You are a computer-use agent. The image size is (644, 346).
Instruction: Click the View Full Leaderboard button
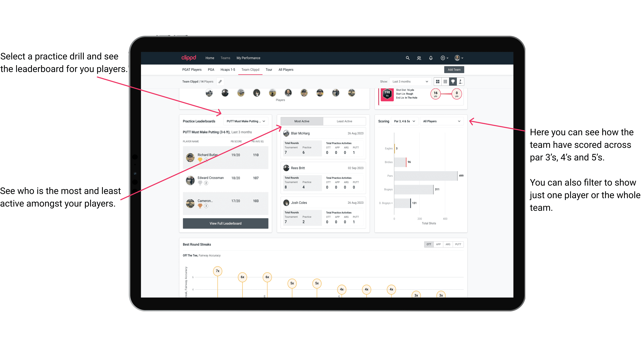point(225,223)
